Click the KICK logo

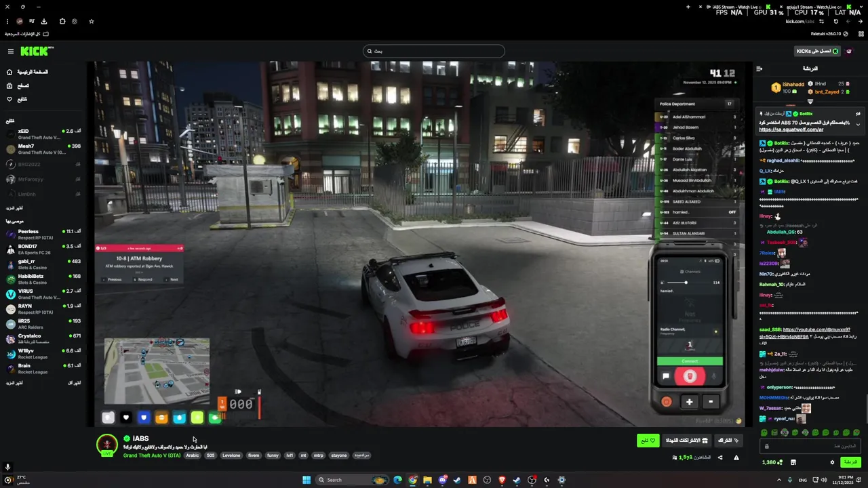click(x=35, y=52)
